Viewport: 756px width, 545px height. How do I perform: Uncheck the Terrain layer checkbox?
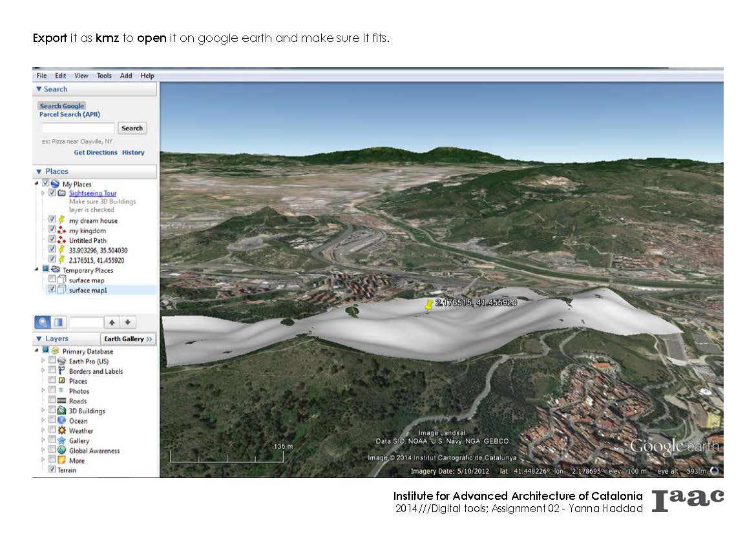(x=52, y=470)
